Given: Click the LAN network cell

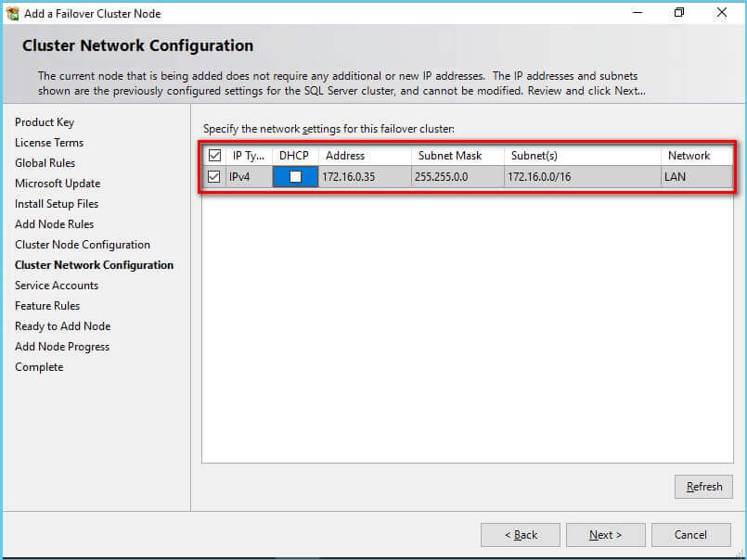Looking at the screenshot, I should [697, 177].
